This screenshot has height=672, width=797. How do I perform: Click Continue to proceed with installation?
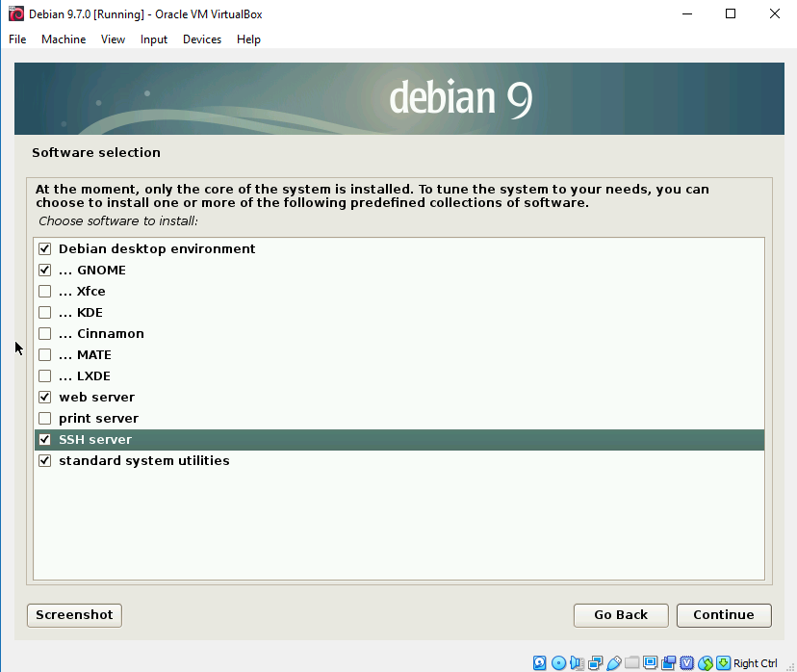click(724, 615)
